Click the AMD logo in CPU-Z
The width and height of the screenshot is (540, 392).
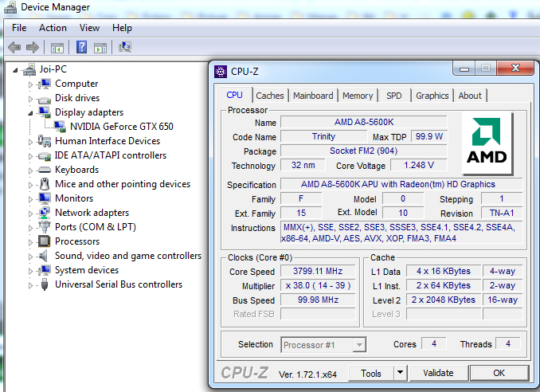tap(487, 143)
